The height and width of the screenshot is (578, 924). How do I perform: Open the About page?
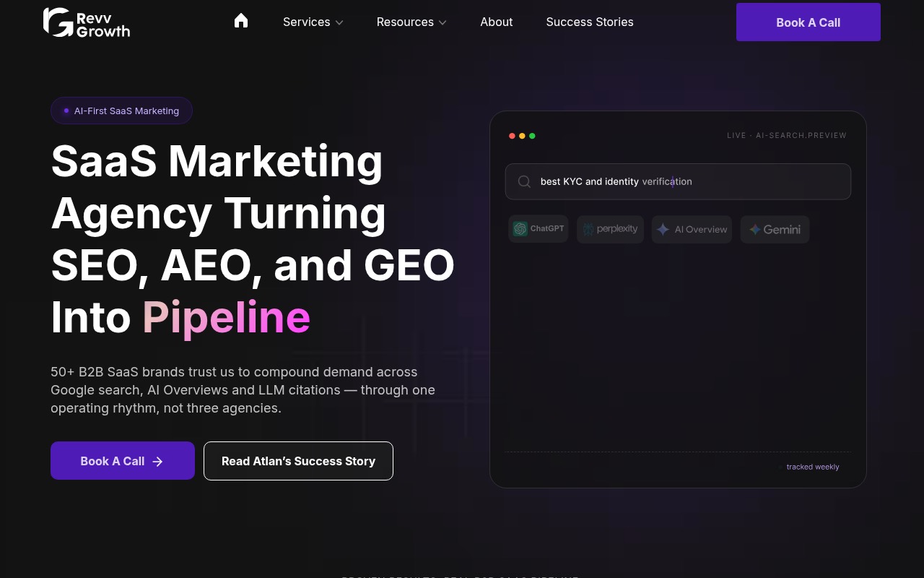[x=497, y=22]
